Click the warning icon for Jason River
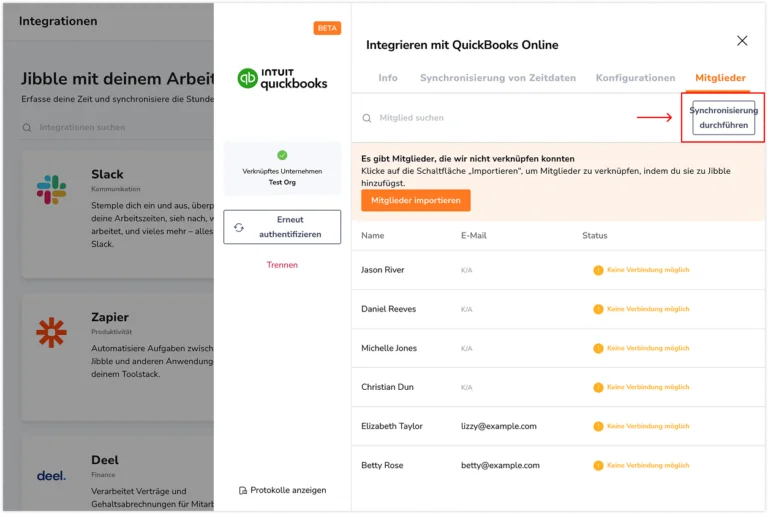The height and width of the screenshot is (514, 768). coord(598,270)
